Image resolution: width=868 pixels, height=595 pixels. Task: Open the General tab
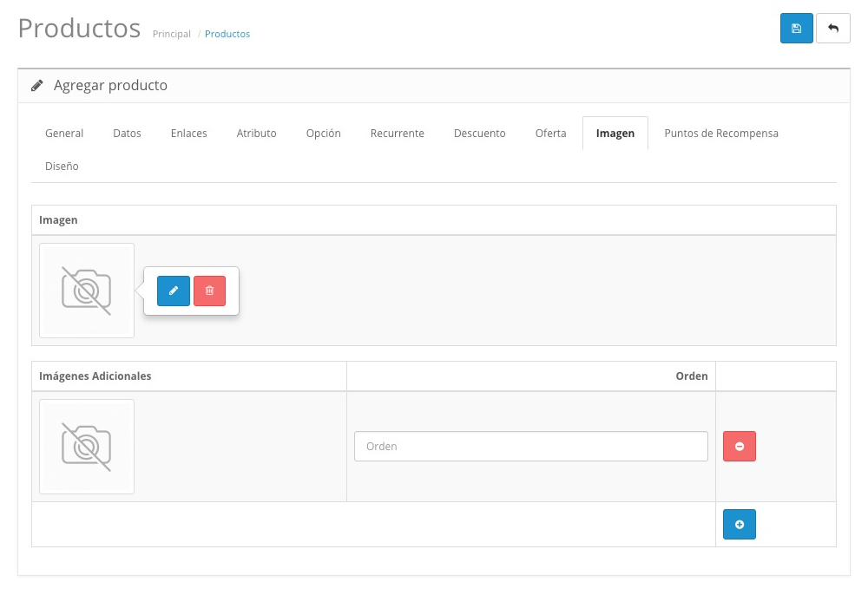tap(64, 134)
